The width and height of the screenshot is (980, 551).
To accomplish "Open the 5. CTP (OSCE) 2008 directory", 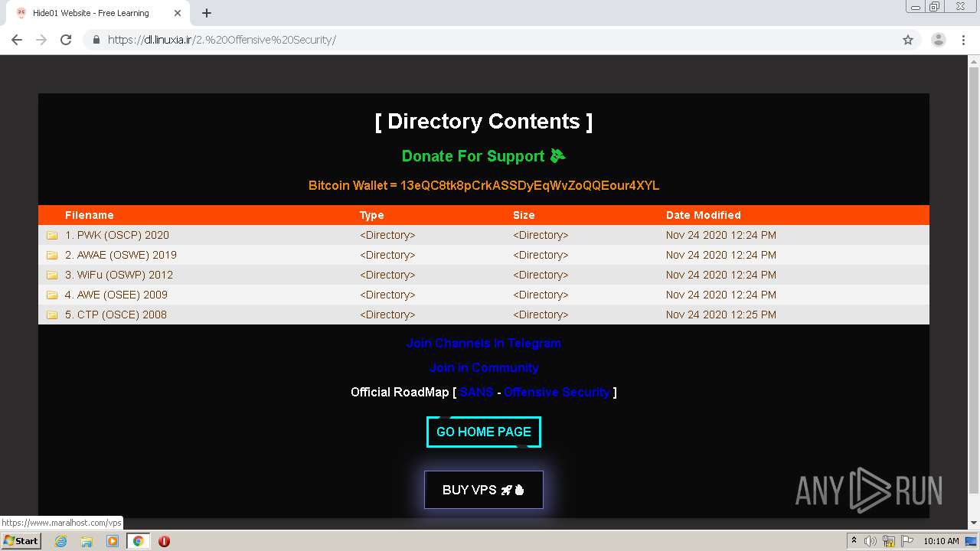I will (x=116, y=315).
